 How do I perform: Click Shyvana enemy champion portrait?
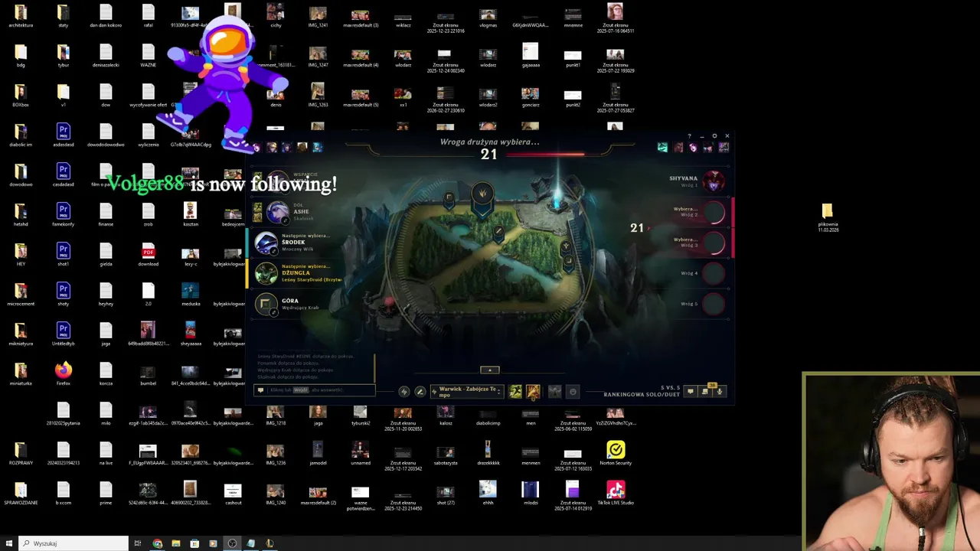pyautogui.click(x=714, y=181)
